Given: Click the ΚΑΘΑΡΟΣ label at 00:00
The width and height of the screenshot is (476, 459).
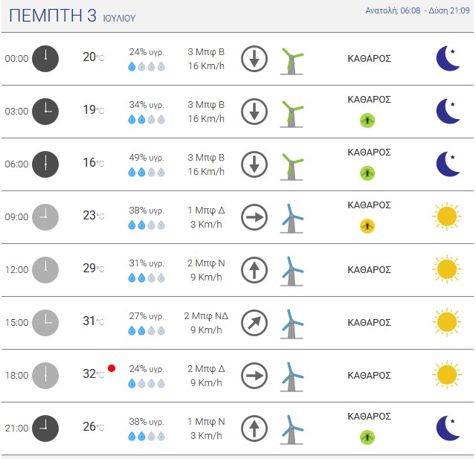Looking at the screenshot, I should 369,58.
